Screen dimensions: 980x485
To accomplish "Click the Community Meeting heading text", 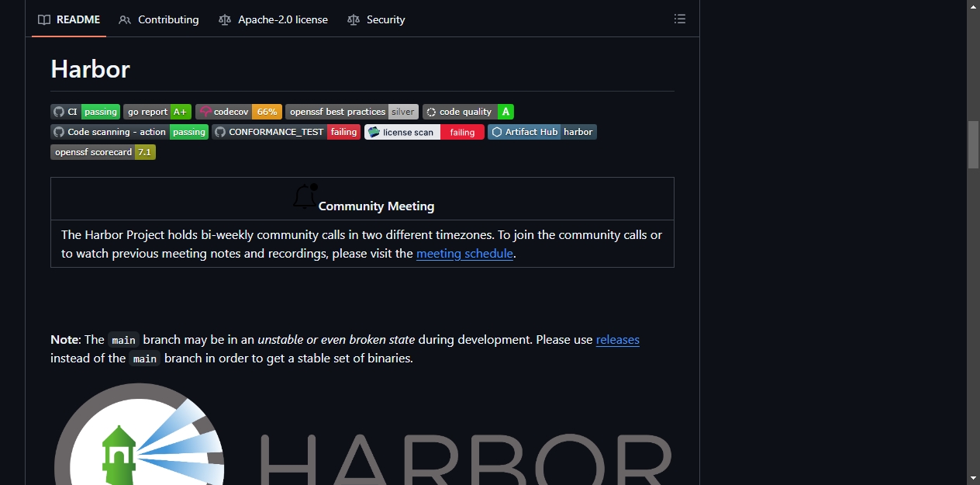I will coord(376,206).
